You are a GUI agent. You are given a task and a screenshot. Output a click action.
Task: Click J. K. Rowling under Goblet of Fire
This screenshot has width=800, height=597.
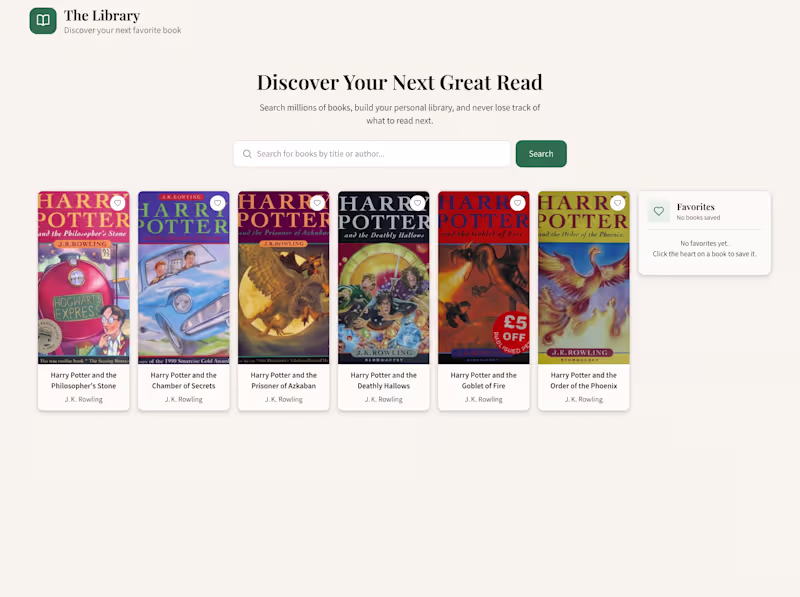pos(484,400)
